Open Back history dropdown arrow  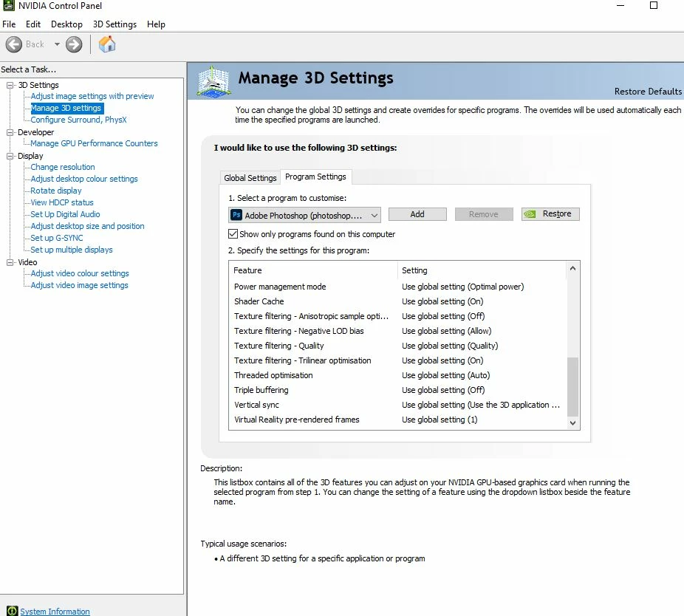[x=57, y=44]
